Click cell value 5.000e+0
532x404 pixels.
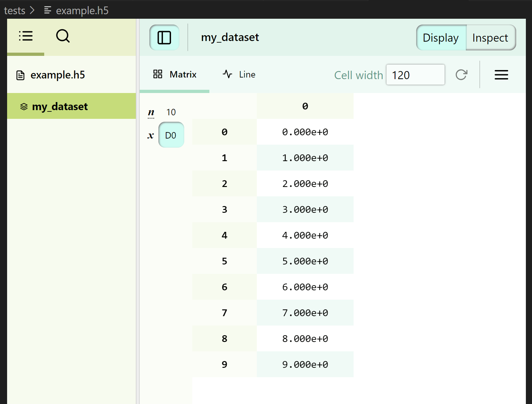(x=305, y=261)
